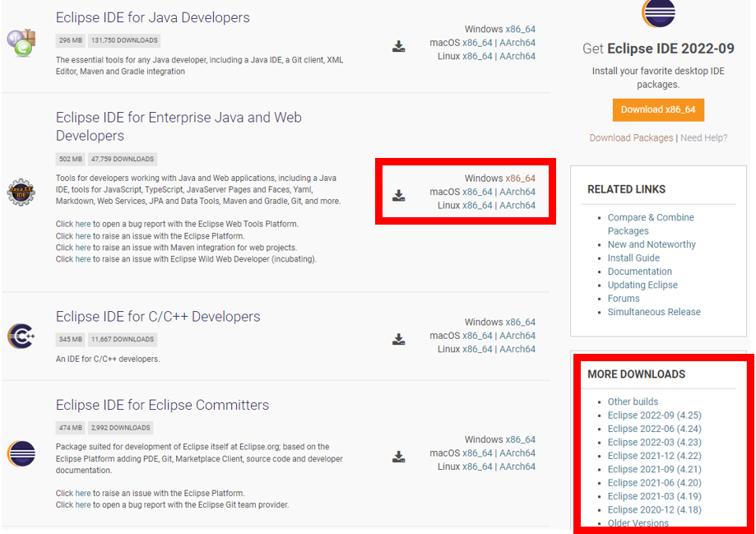The width and height of the screenshot is (756, 534).
Task: Open Eclipse IDE for C/C++ Developers title
Action: point(158,317)
